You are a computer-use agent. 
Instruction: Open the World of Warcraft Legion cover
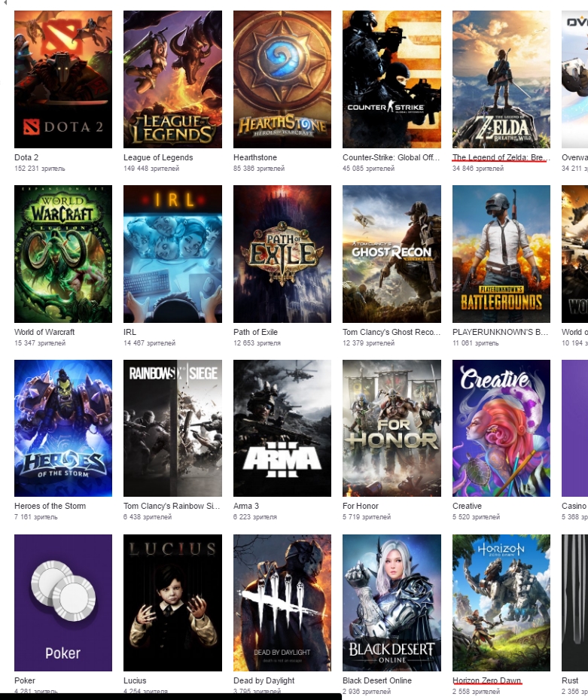pyautogui.click(x=63, y=254)
